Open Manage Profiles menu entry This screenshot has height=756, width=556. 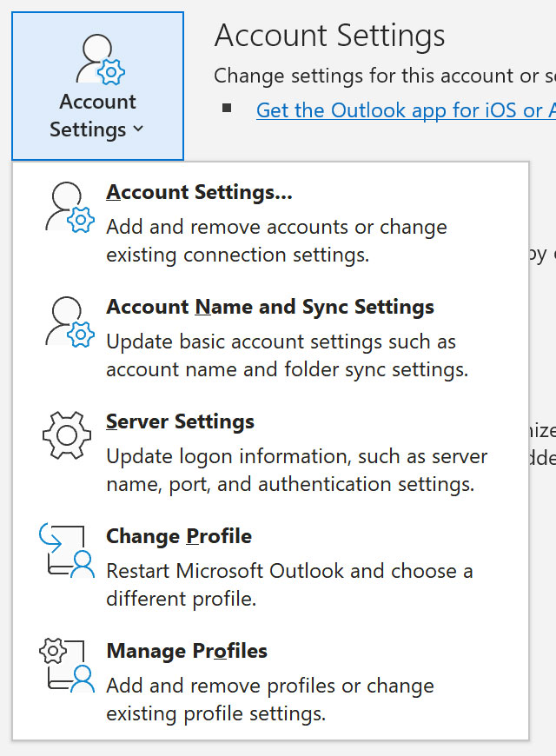point(187,651)
